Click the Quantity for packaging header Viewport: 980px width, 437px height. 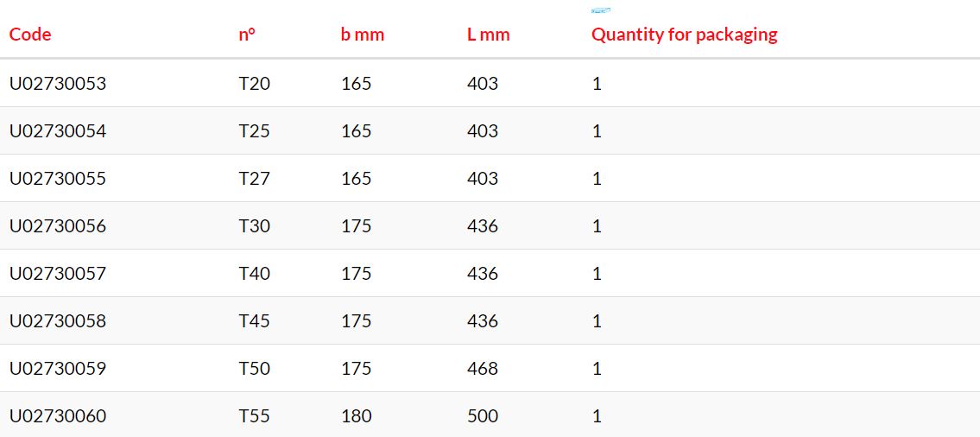pyautogui.click(x=685, y=34)
